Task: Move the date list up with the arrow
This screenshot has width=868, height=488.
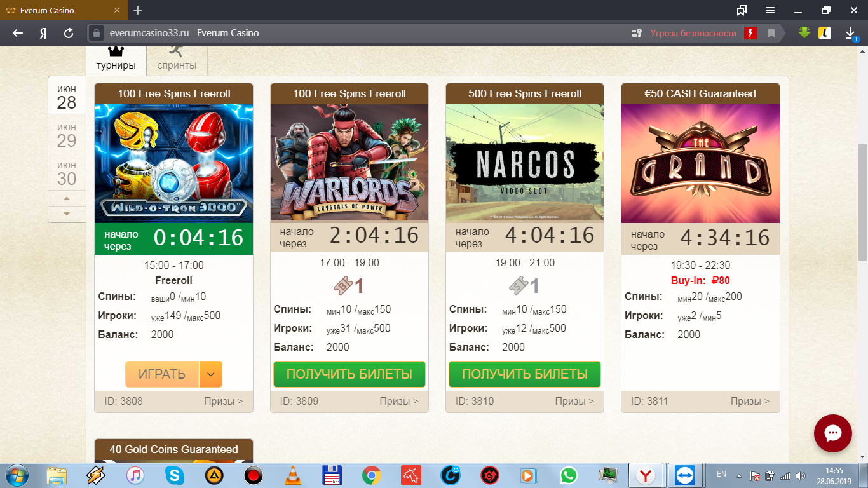Action: tap(67, 198)
